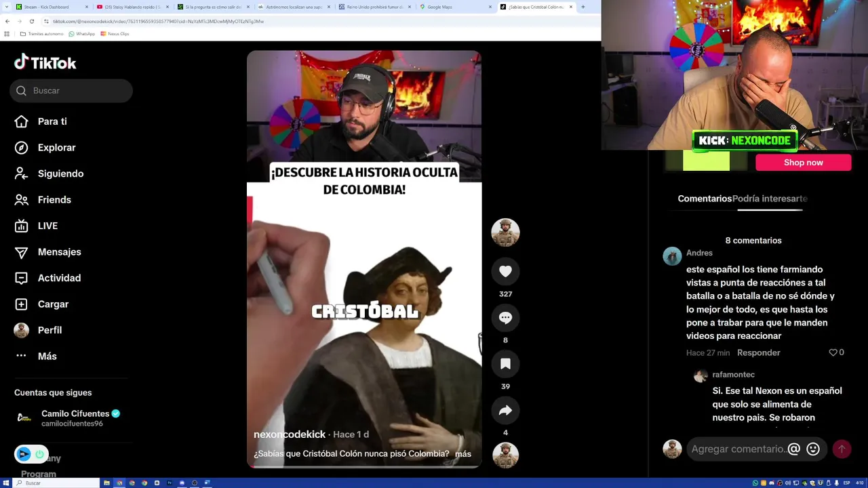Click Agregar comentario input field

[738, 449]
